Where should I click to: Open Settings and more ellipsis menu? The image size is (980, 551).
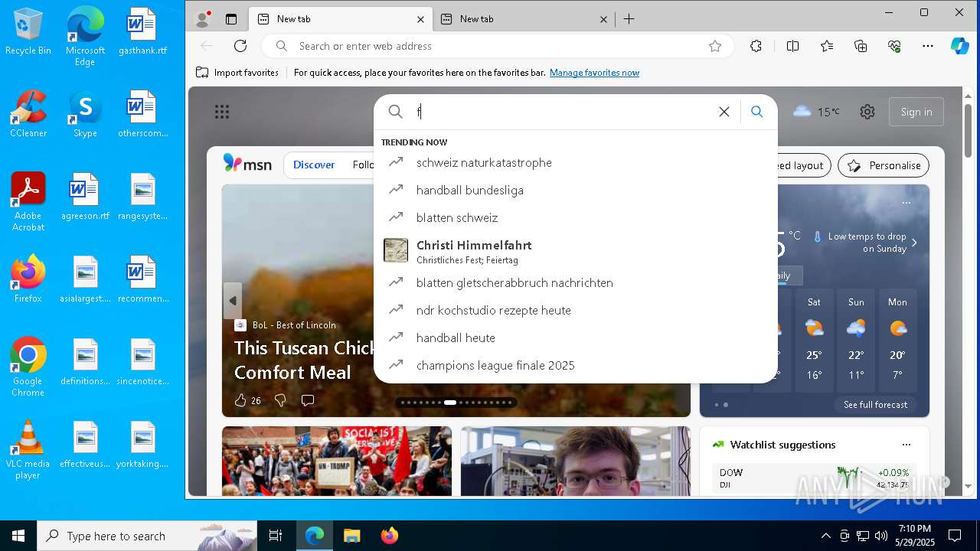click(928, 46)
